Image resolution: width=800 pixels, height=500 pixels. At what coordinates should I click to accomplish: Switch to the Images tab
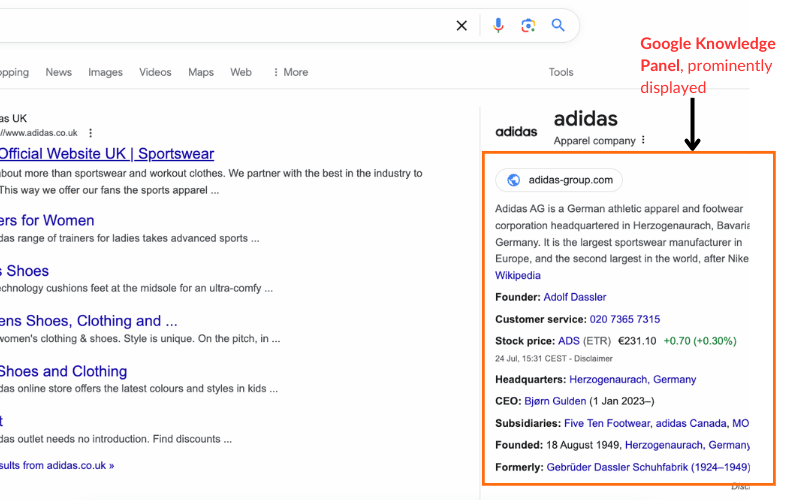click(105, 72)
